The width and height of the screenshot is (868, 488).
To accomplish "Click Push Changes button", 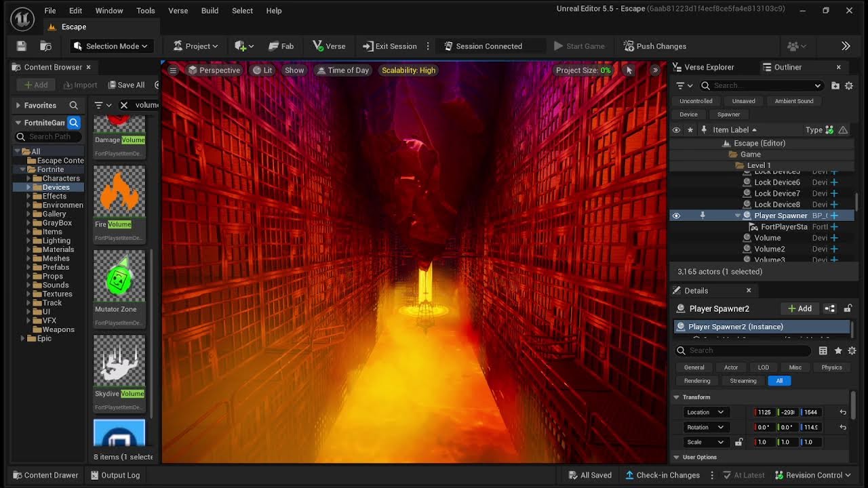I will click(x=655, y=46).
